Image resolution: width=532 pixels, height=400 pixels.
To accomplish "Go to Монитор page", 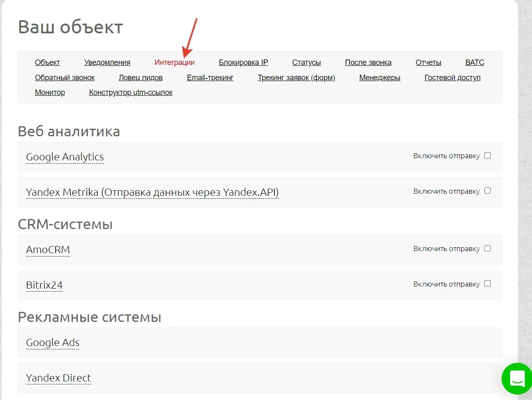I will coord(50,92).
